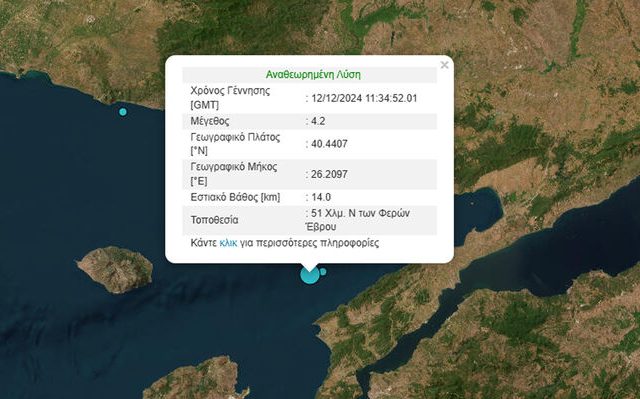
Task: Click the Samothrace island on the map
Action: point(115,269)
